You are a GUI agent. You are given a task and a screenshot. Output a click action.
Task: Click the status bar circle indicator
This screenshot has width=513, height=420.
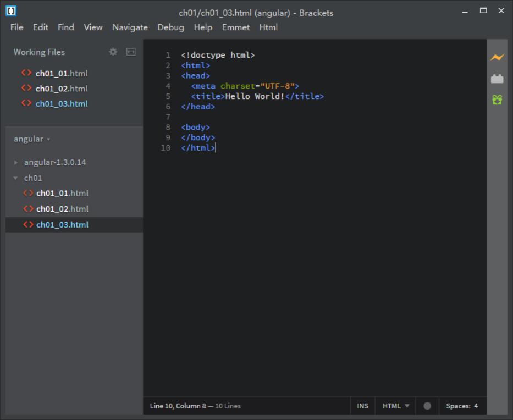click(427, 406)
